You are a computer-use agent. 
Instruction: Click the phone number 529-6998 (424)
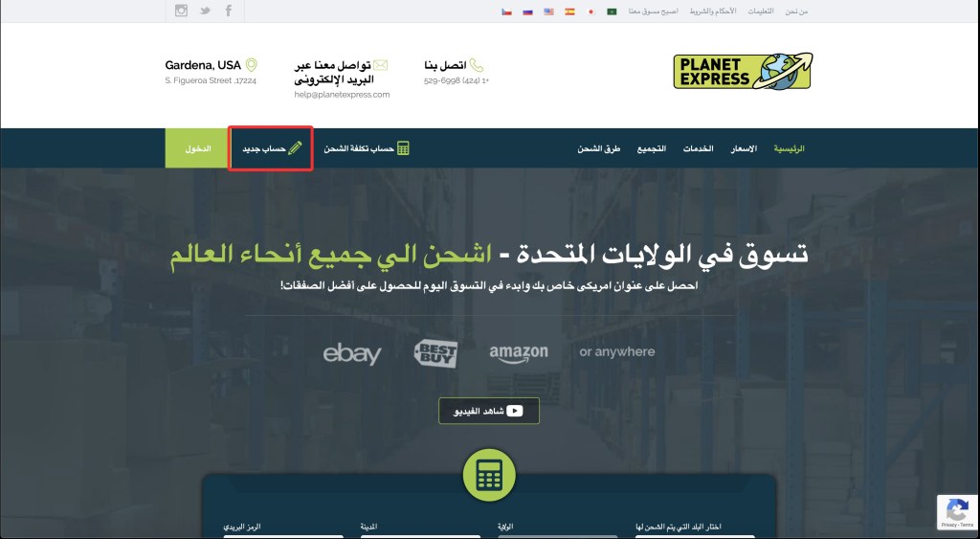pyautogui.click(x=457, y=80)
